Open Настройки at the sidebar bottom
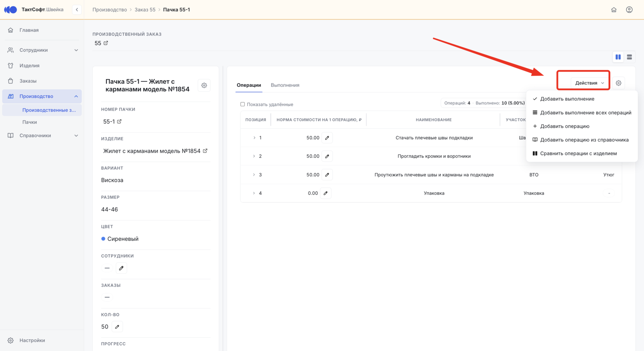This screenshot has height=351, width=644. tap(32, 340)
